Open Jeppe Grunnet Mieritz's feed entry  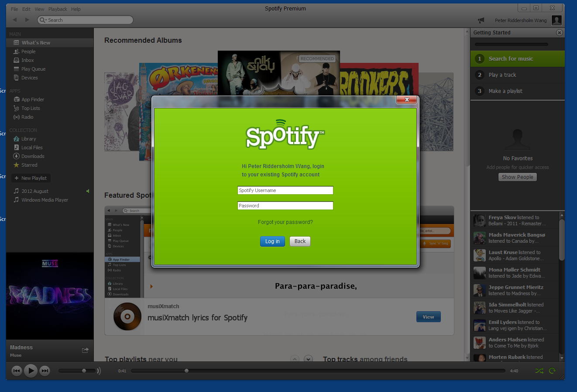(515, 290)
